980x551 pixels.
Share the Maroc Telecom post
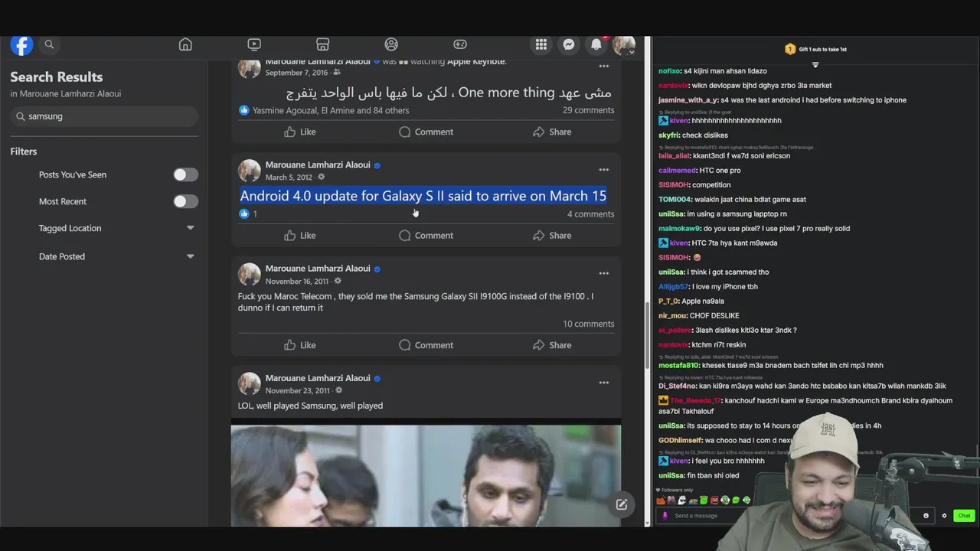point(552,345)
